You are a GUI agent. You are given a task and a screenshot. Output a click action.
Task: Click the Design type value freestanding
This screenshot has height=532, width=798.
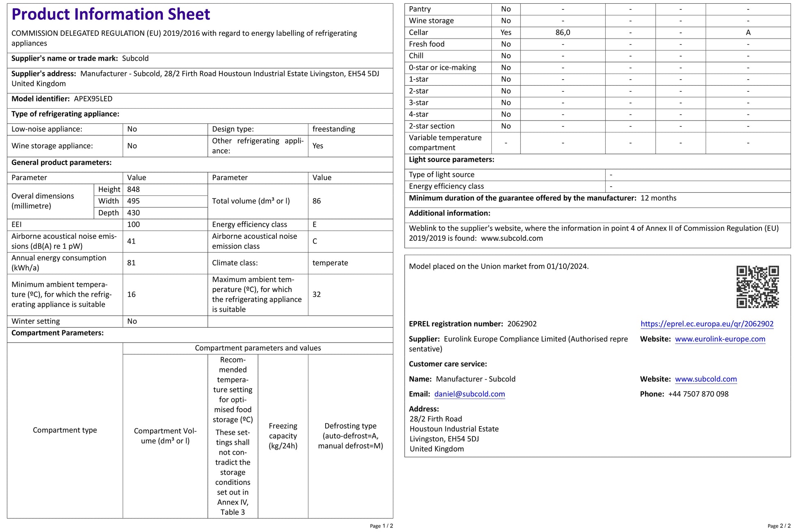pos(333,129)
